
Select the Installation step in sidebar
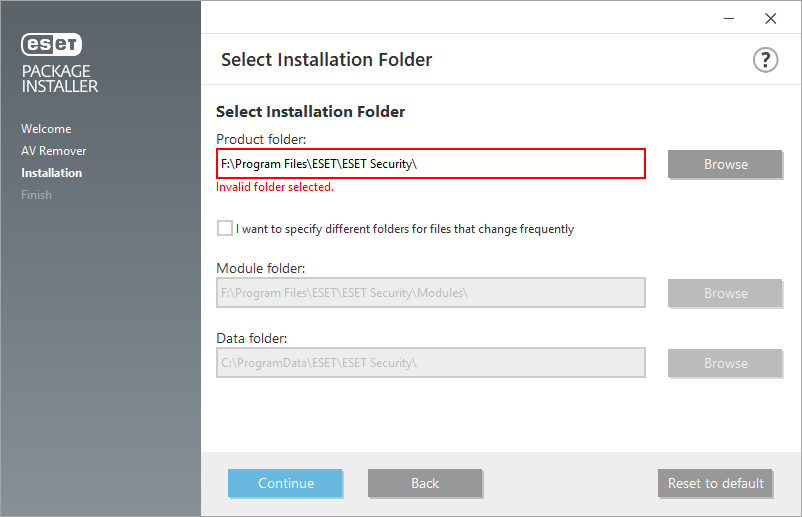pyautogui.click(x=52, y=173)
